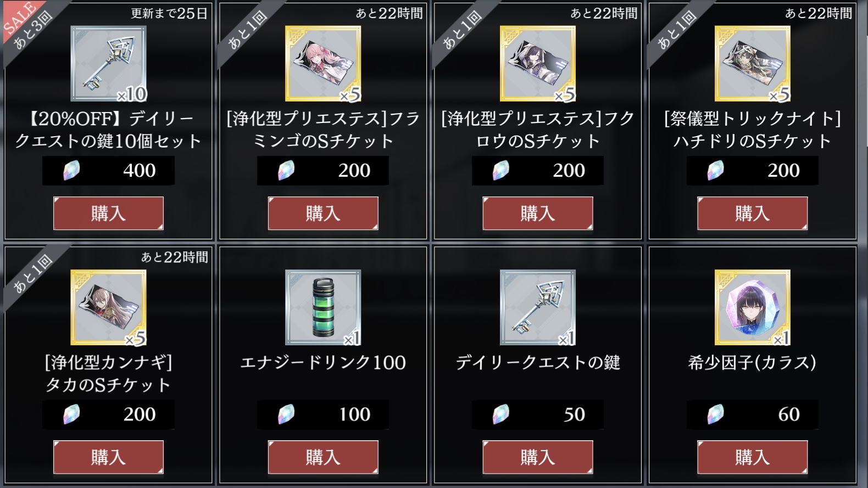Select the Taka S ticket icon
The height and width of the screenshot is (488, 868).
(x=109, y=307)
